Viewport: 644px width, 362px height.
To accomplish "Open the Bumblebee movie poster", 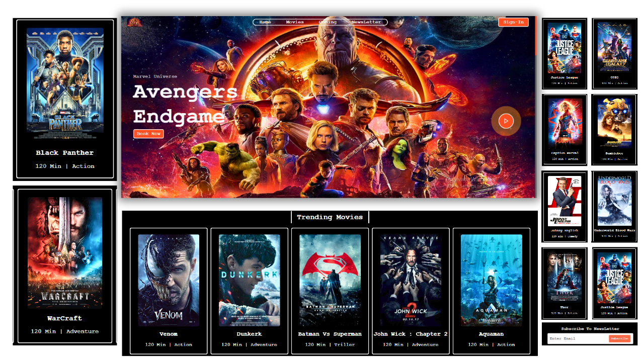I will coord(614,122).
